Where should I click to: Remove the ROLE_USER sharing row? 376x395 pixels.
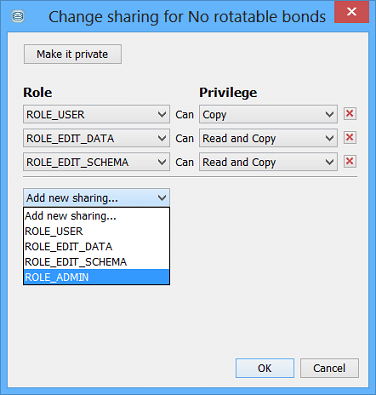pos(350,114)
